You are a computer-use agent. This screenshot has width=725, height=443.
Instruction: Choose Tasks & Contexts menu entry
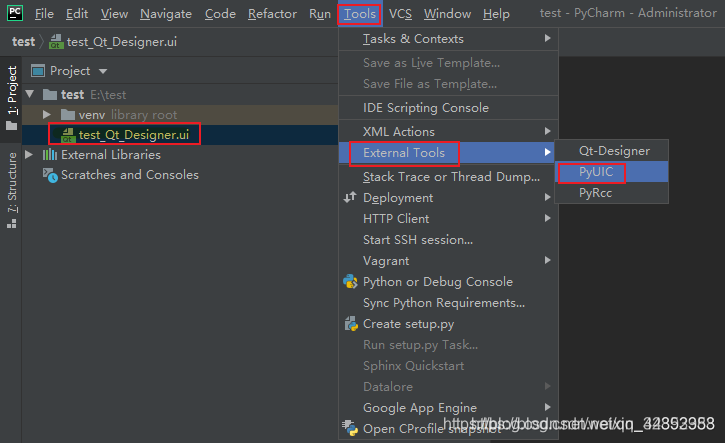449,39
